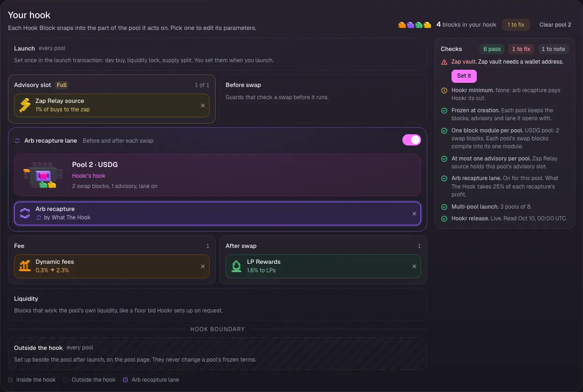Open the 1 to fix badge in header

pyautogui.click(x=516, y=25)
